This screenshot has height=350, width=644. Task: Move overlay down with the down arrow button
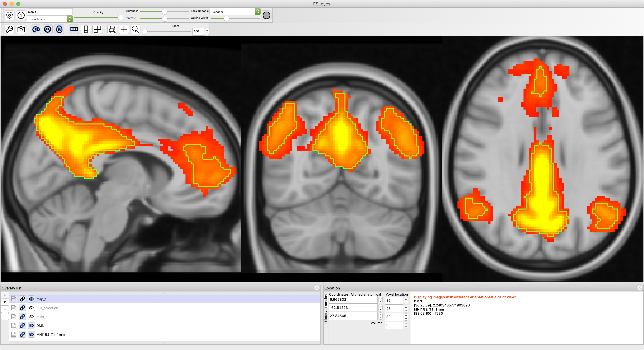pos(5,302)
